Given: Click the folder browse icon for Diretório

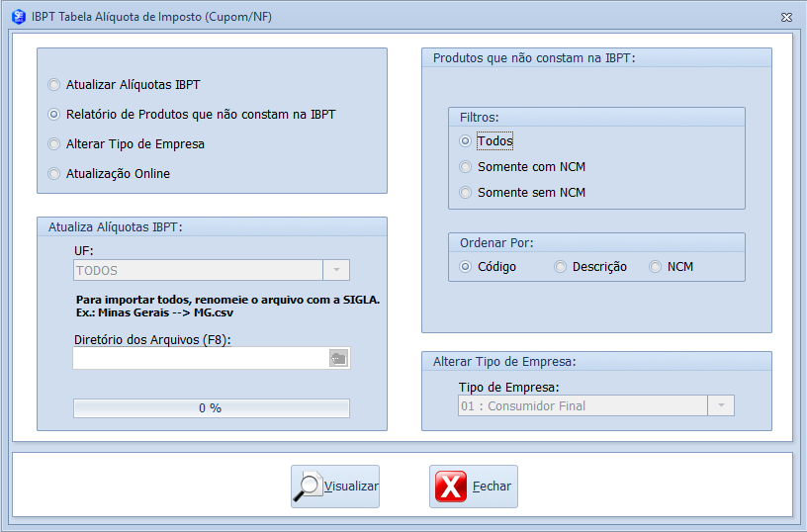Looking at the screenshot, I should tap(338, 358).
